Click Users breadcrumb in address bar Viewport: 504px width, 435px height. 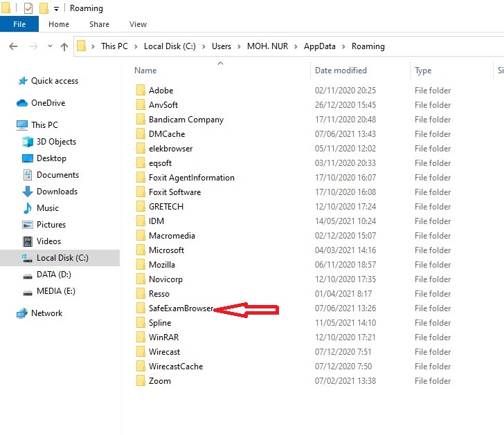(x=222, y=46)
